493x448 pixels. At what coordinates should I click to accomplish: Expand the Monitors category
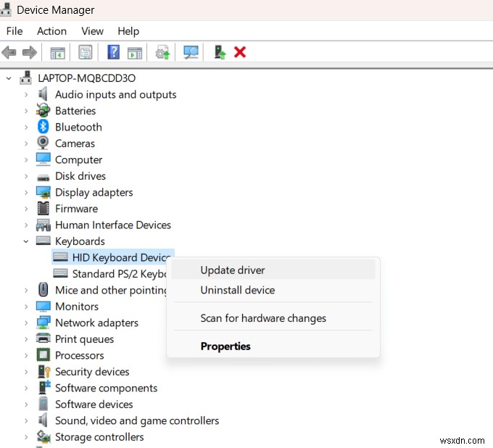pyautogui.click(x=26, y=307)
